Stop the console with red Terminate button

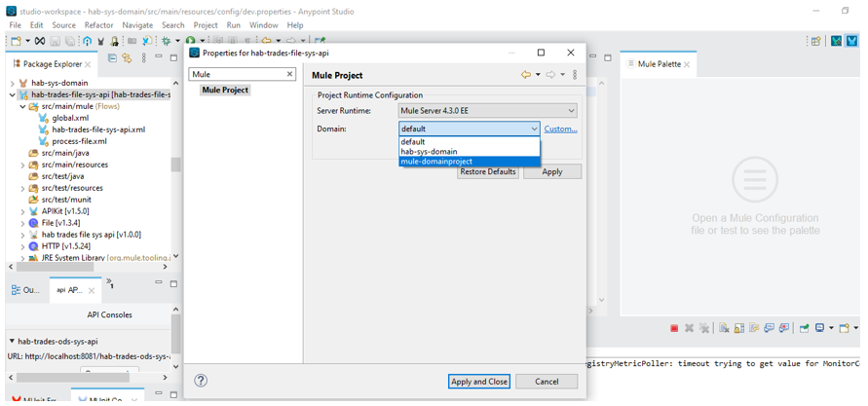tap(674, 328)
